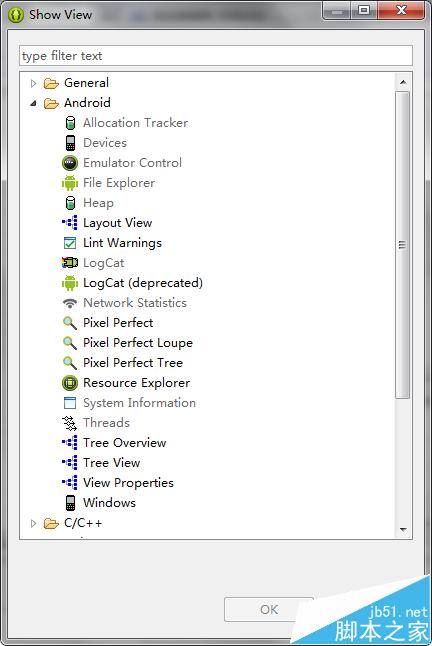Image resolution: width=432 pixels, height=646 pixels.
Task: Select the Heap entry
Action: [98, 203]
